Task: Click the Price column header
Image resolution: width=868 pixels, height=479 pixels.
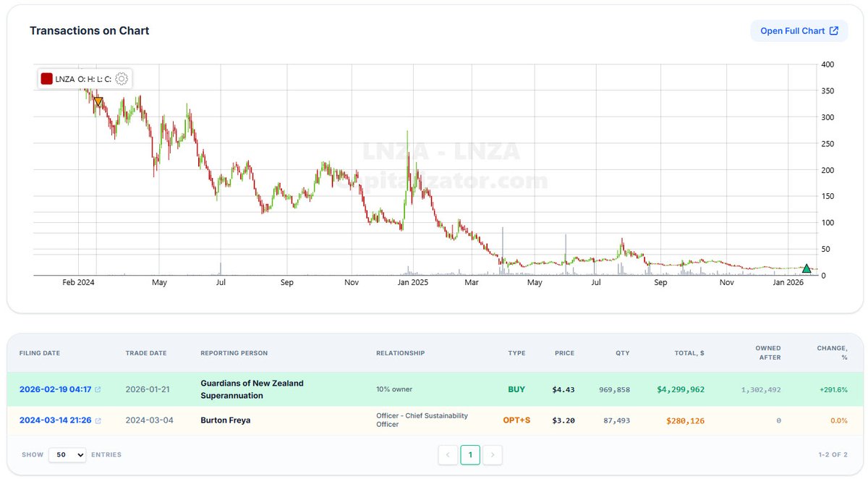Action: 564,353
